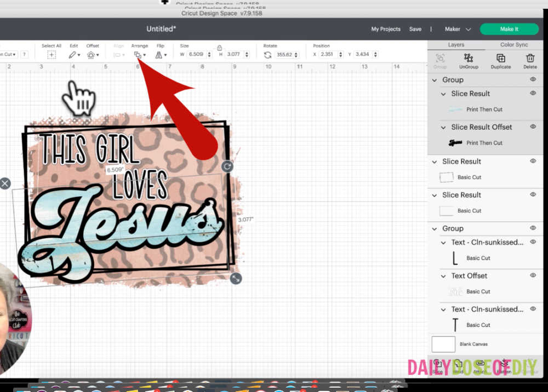Open My Projects
The height and width of the screenshot is (392, 548).
pyautogui.click(x=385, y=29)
